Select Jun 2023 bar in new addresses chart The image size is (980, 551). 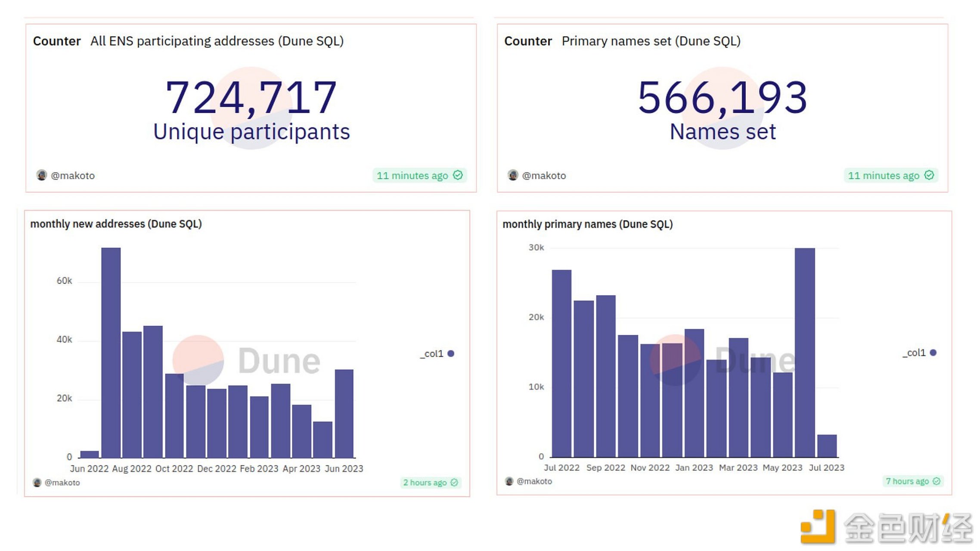click(x=344, y=414)
